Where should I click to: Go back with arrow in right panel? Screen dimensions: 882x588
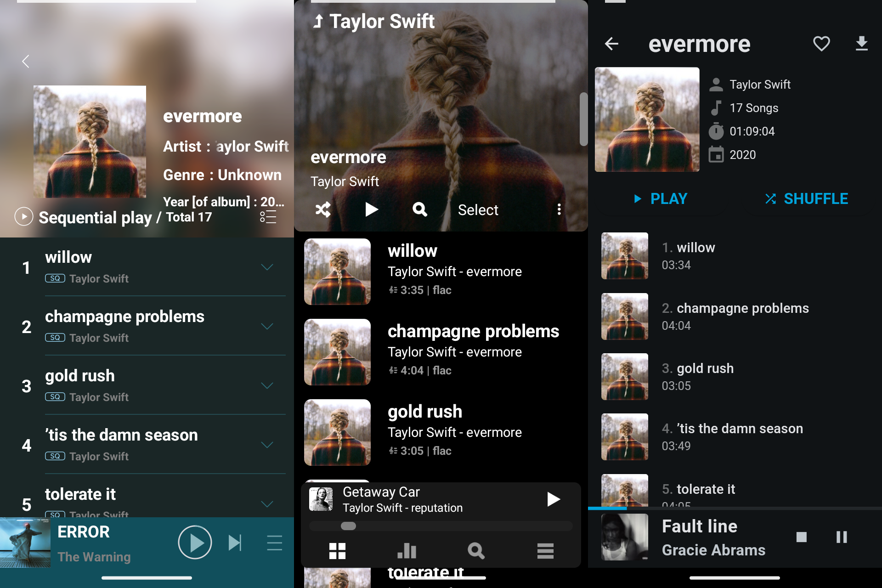pyautogui.click(x=611, y=44)
